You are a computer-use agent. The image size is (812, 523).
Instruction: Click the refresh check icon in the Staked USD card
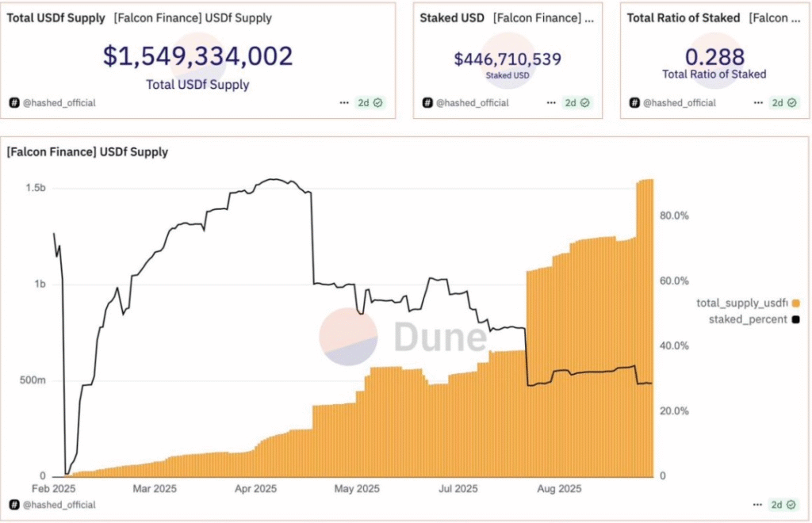point(584,103)
